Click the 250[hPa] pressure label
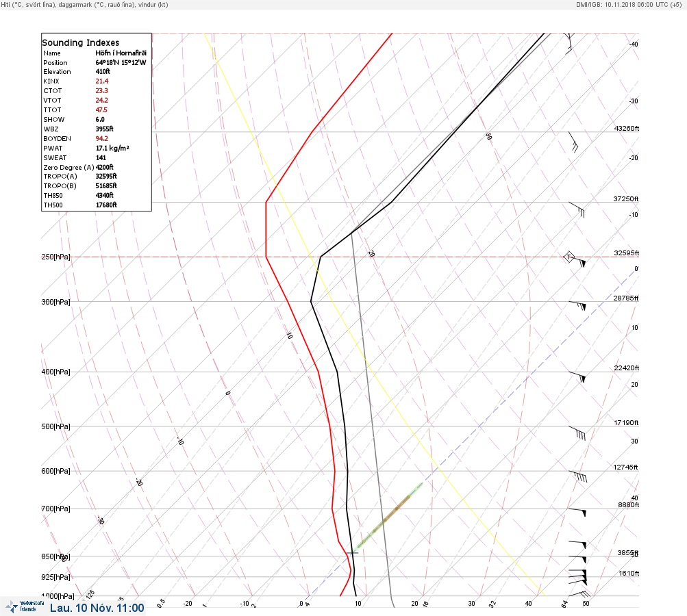This screenshot has height=616, width=687. click(x=55, y=257)
